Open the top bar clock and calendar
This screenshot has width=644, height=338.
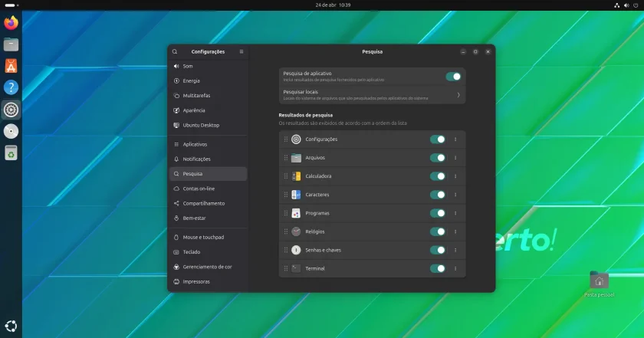pyautogui.click(x=333, y=5)
